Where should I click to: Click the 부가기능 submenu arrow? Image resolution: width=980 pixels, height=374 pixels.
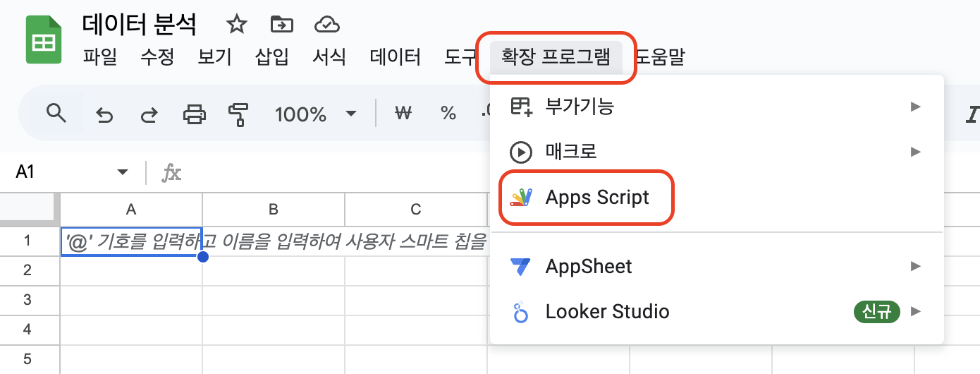click(916, 107)
